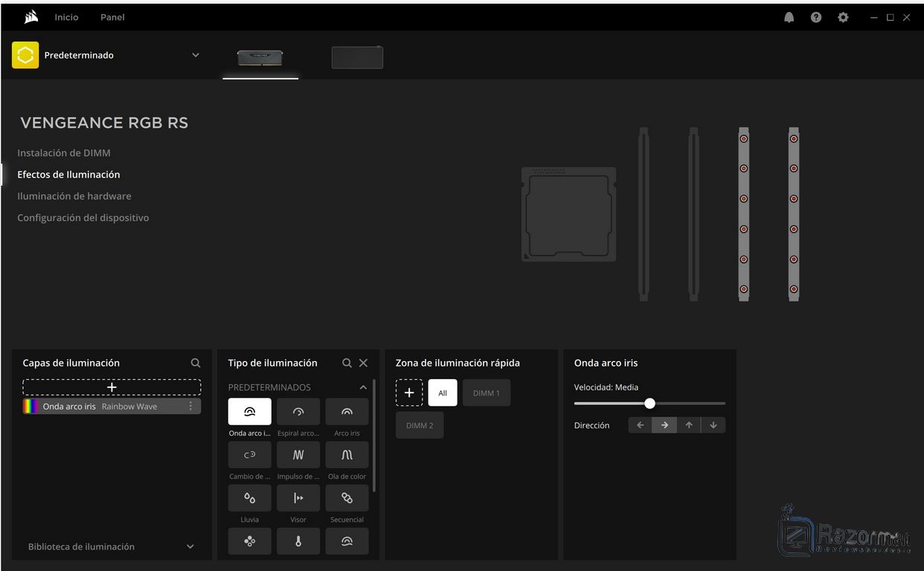Collapse the PREDETERMINADOS section
Viewport: 924px width, 571px height.
[363, 387]
